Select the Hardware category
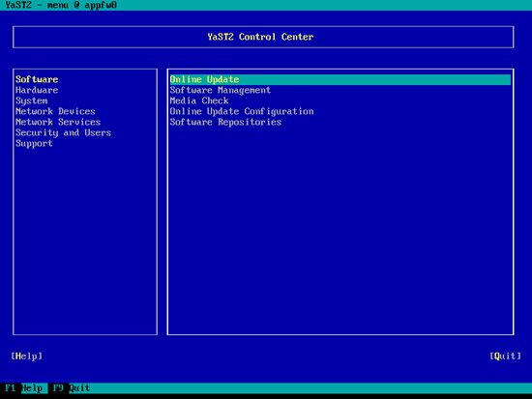The height and width of the screenshot is (399, 532). tap(37, 90)
